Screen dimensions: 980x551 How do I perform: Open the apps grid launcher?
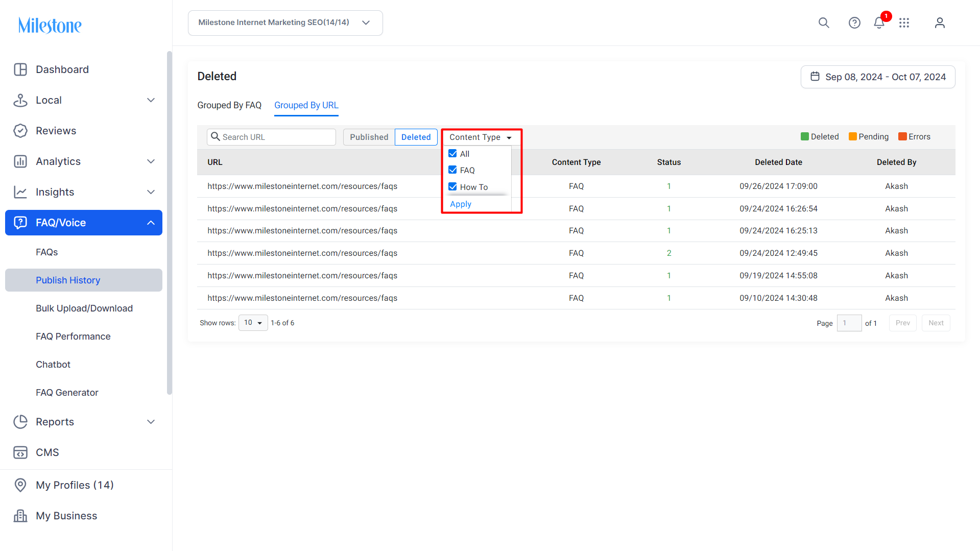click(x=904, y=23)
